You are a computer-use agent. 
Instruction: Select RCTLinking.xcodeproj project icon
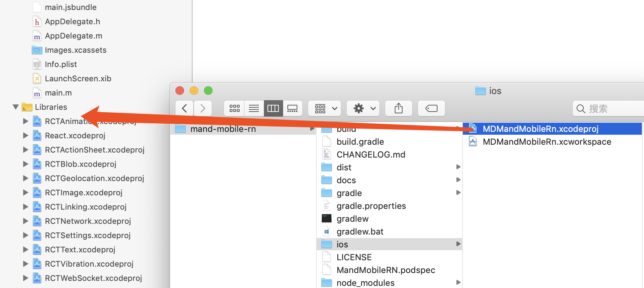click(x=37, y=207)
